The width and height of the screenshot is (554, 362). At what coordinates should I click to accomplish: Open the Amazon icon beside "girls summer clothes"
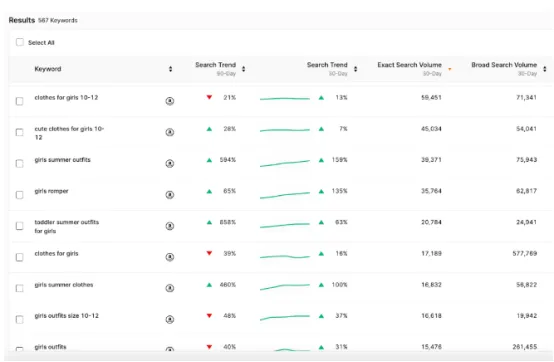pos(170,288)
